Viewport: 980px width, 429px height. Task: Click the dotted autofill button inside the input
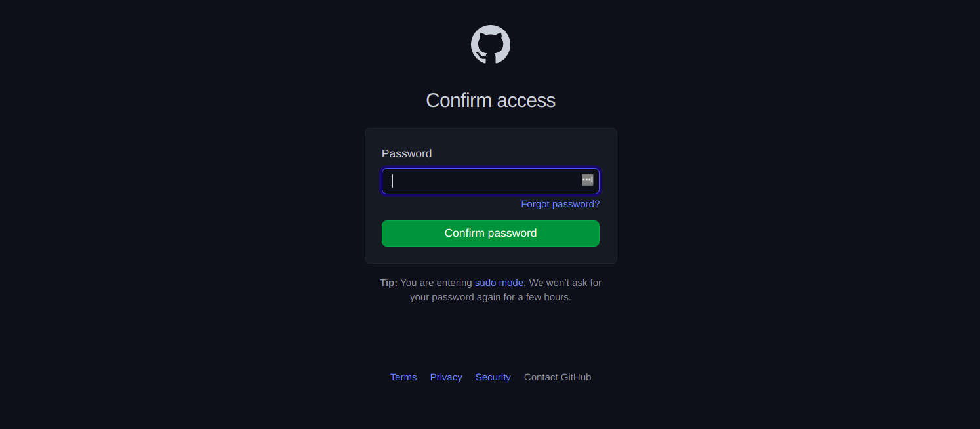coord(587,180)
